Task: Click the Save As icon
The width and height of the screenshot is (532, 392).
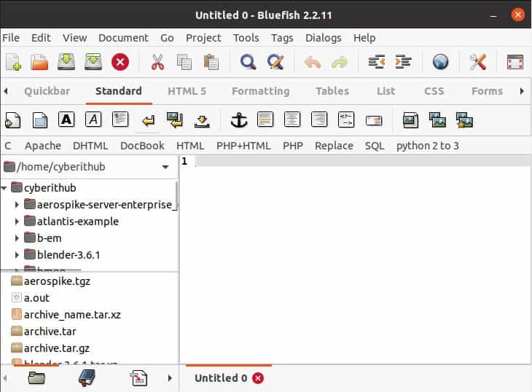Action: 93,62
